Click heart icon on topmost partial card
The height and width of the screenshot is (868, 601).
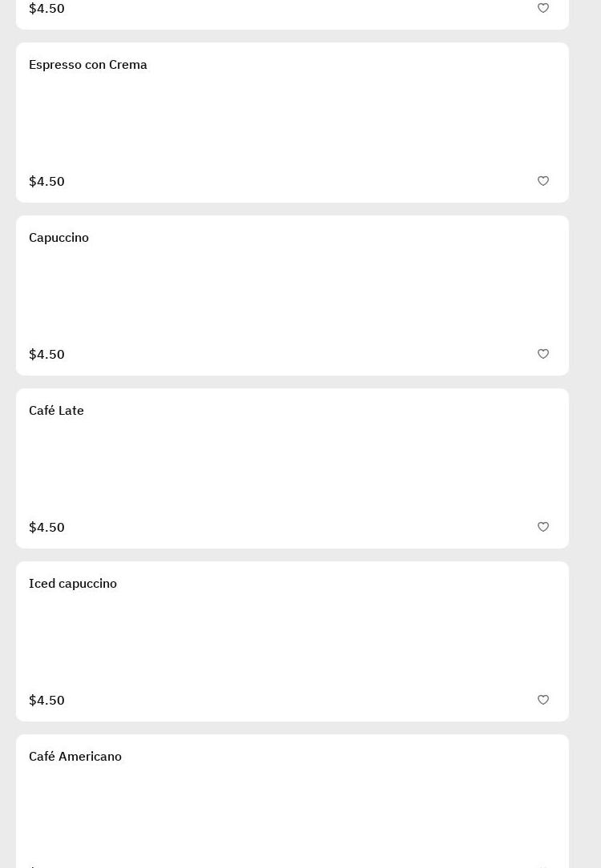(x=543, y=9)
